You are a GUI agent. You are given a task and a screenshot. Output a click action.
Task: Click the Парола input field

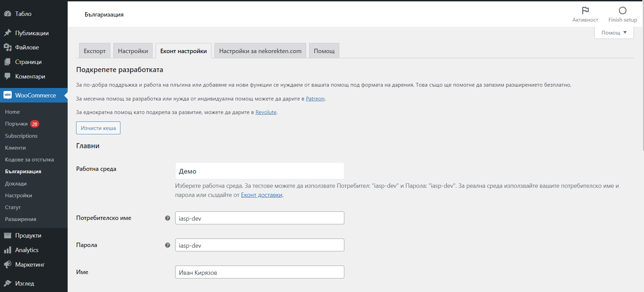pos(259,245)
